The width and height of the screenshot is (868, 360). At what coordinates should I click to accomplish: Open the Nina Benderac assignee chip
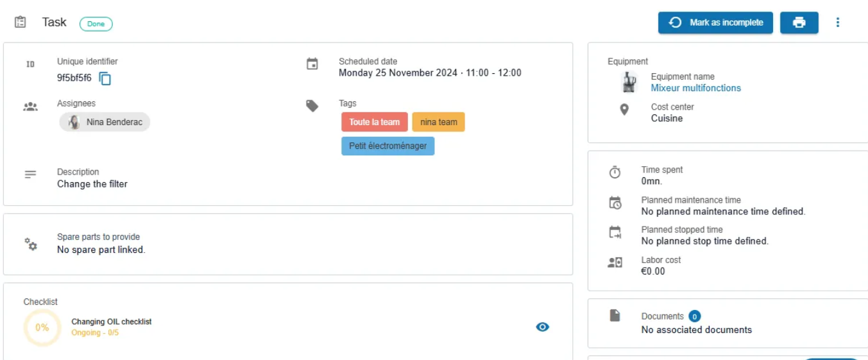pos(105,122)
